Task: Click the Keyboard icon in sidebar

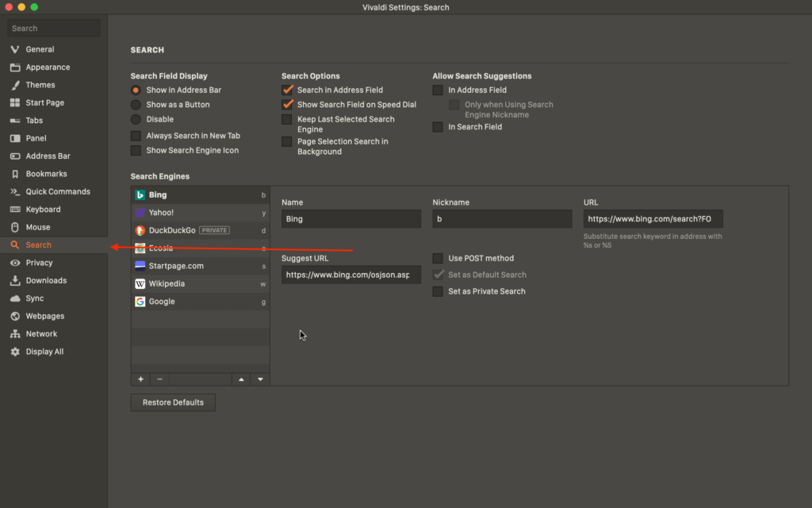Action: [15, 210]
